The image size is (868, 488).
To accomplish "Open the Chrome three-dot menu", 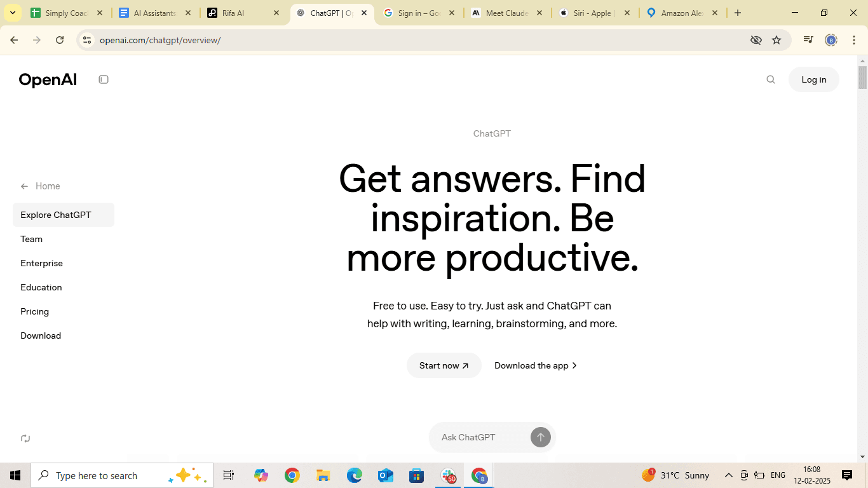I will 854,40.
